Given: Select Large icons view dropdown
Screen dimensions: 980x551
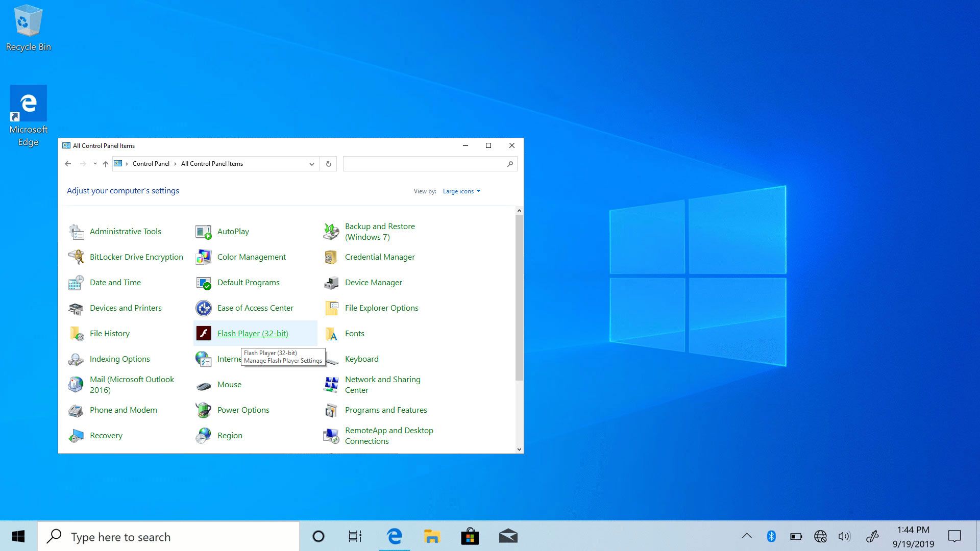Looking at the screenshot, I should [462, 191].
